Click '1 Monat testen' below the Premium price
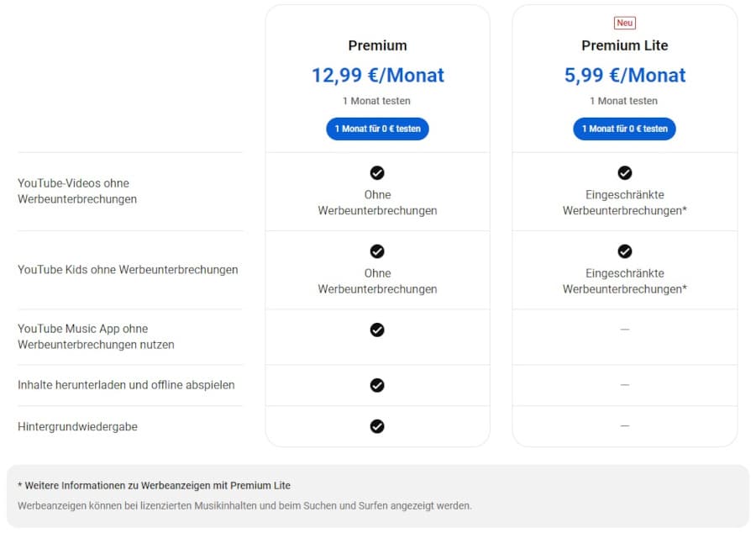 [x=377, y=100]
